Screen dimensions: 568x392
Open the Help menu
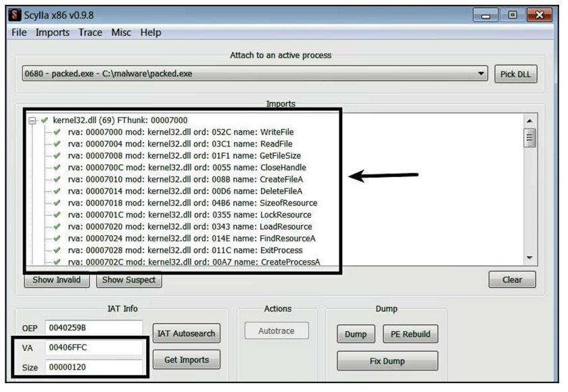tap(151, 32)
